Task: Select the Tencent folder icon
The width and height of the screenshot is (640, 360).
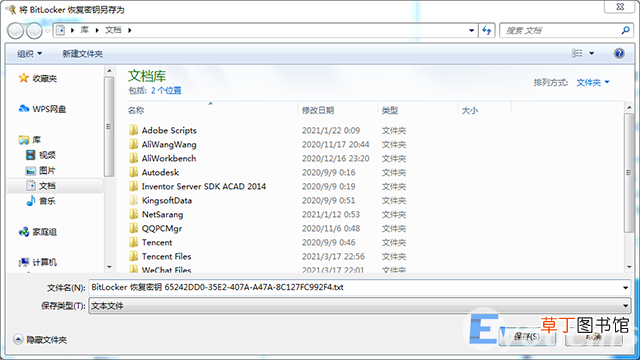Action: (133, 242)
